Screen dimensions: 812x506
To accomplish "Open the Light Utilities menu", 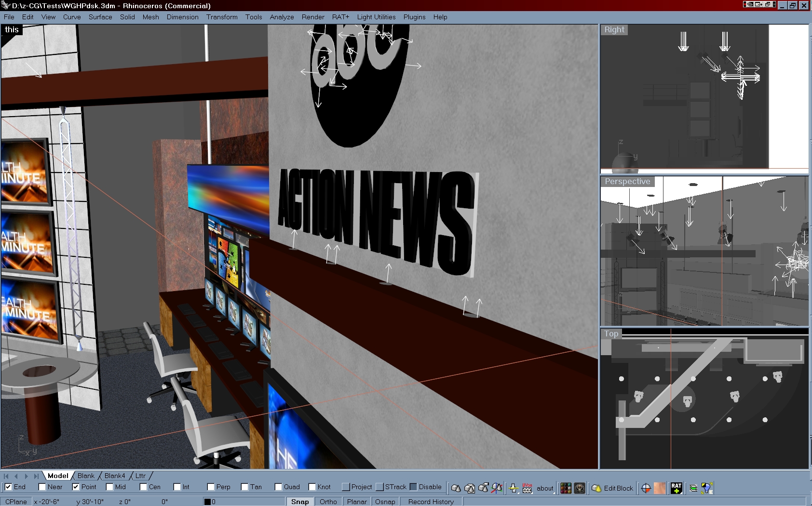I will click(x=376, y=17).
